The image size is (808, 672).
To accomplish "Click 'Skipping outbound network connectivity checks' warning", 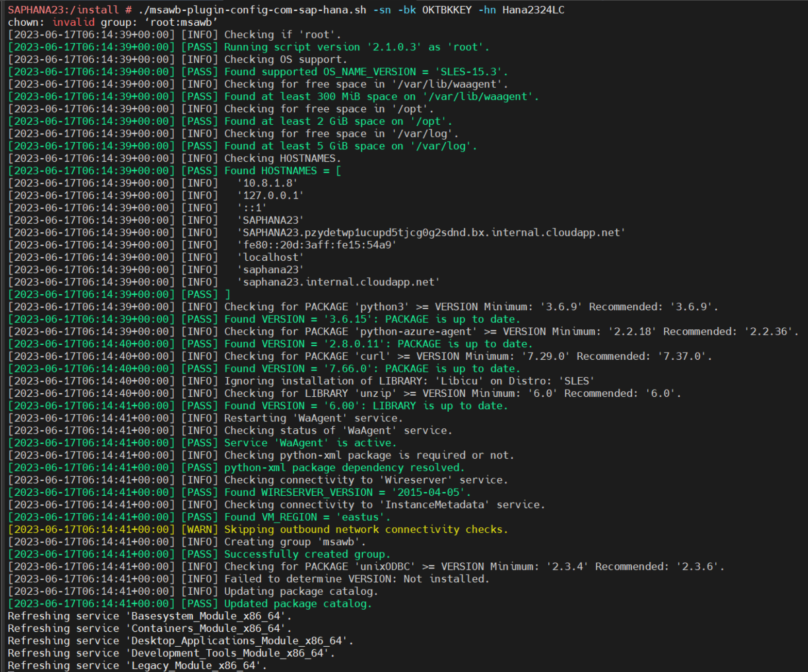I will point(366,529).
